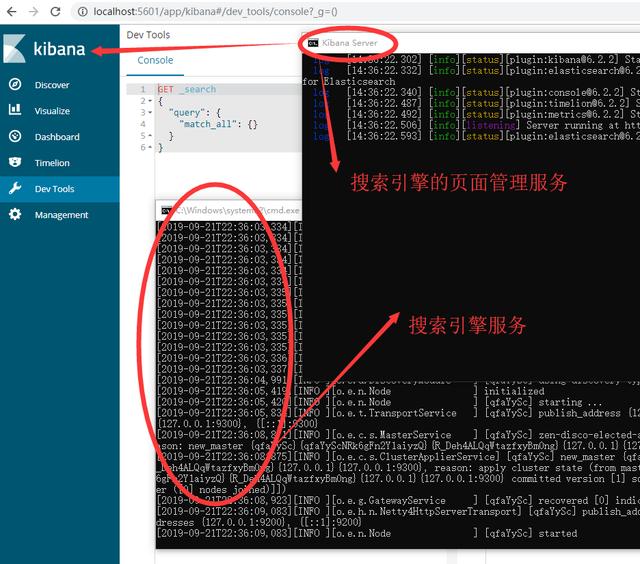Viewport: 640px width, 564px height.
Task: Open Visualize bar chart icon
Action: pos(15,109)
